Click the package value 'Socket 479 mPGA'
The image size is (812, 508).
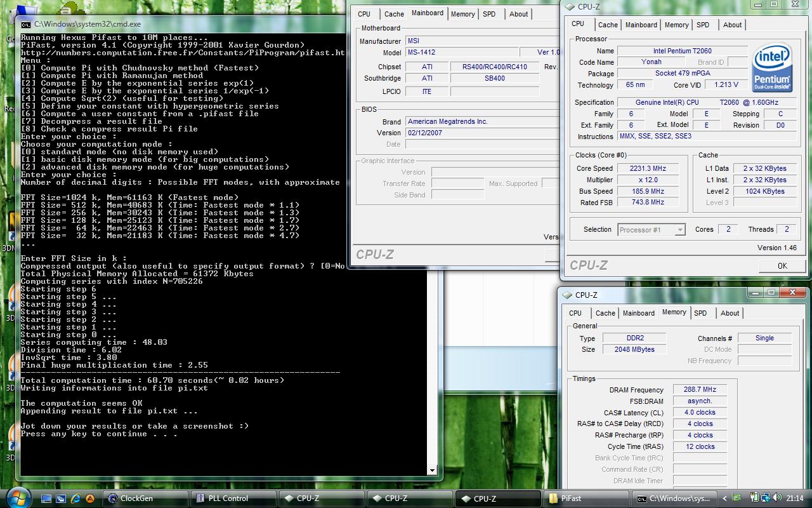[x=683, y=73]
